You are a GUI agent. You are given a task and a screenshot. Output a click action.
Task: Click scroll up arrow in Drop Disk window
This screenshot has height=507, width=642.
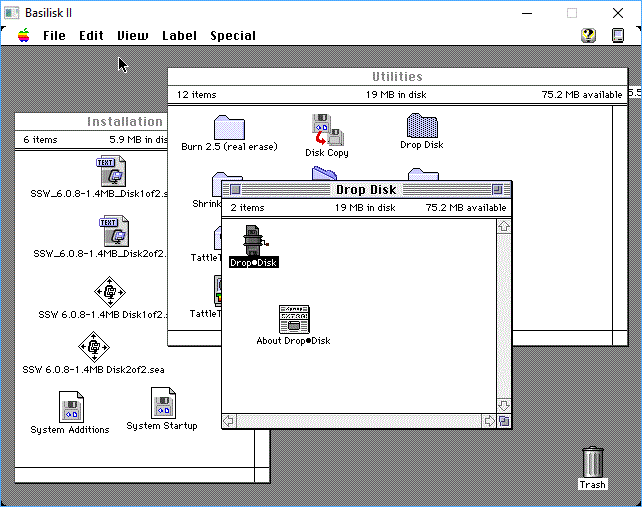coord(504,226)
